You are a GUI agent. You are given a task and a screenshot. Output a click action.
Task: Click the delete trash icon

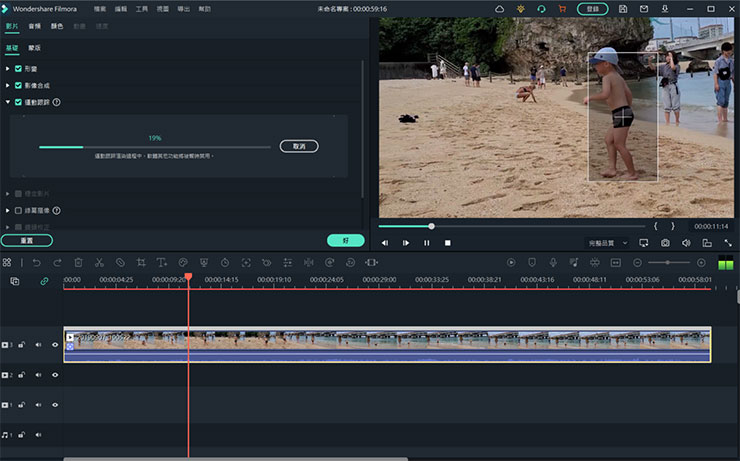click(x=78, y=262)
